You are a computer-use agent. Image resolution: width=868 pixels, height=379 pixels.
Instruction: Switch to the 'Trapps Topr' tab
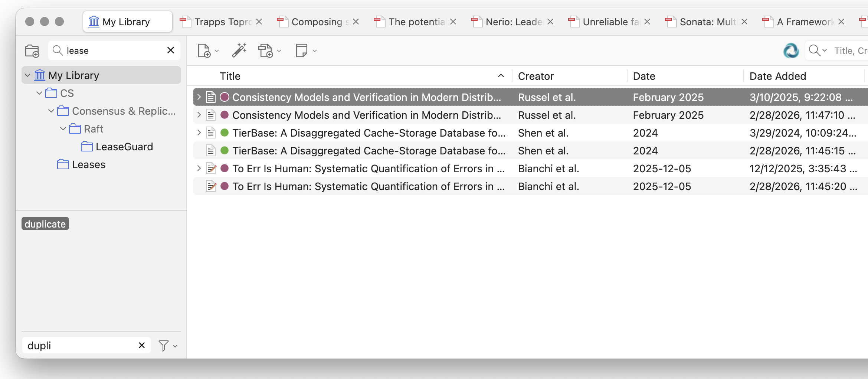tap(223, 22)
